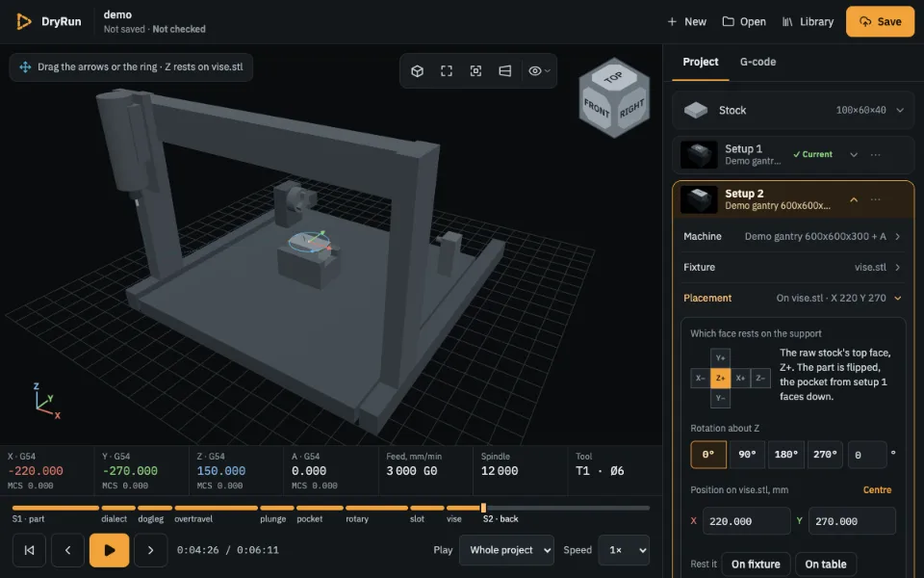Image resolution: width=924 pixels, height=578 pixels.
Task: Select the Z+ face
Action: tap(720, 378)
